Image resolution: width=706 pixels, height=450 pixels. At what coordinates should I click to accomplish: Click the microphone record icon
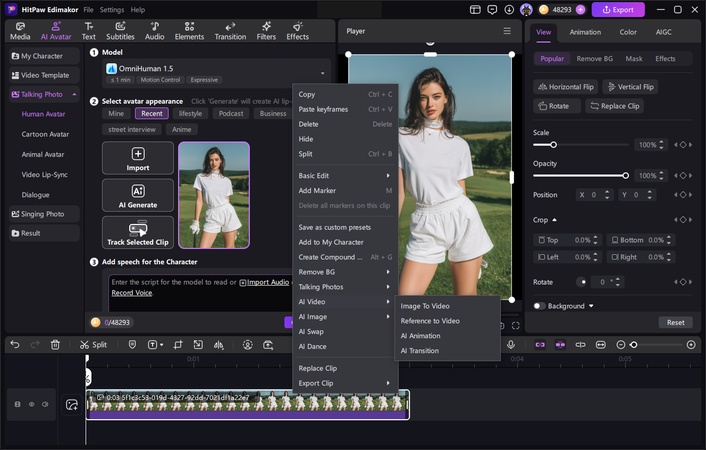pyautogui.click(x=511, y=345)
